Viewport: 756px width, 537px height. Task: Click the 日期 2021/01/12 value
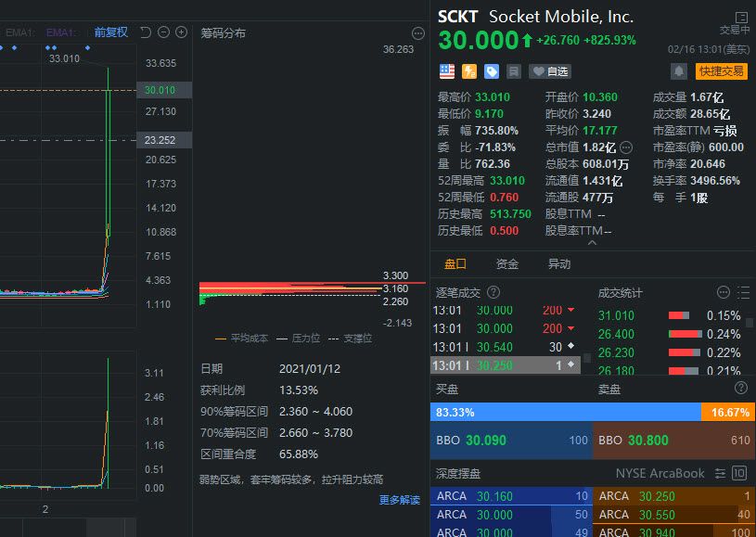point(310,369)
